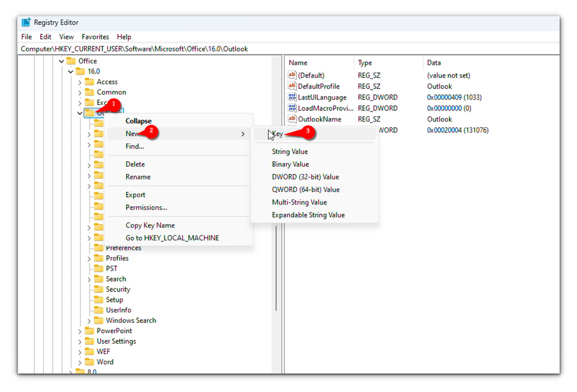Screen dimensions: 577x392
Task: Expand the Search tree node
Action: 89,279
